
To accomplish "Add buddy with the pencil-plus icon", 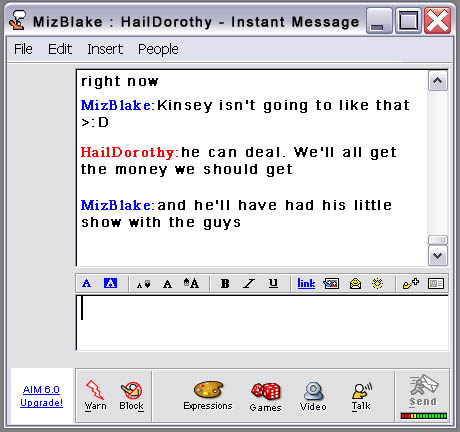I will point(411,284).
